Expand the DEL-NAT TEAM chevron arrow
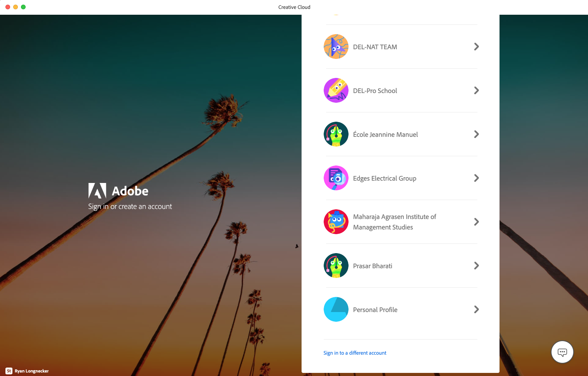Image resolution: width=588 pixels, height=376 pixels. [476, 47]
